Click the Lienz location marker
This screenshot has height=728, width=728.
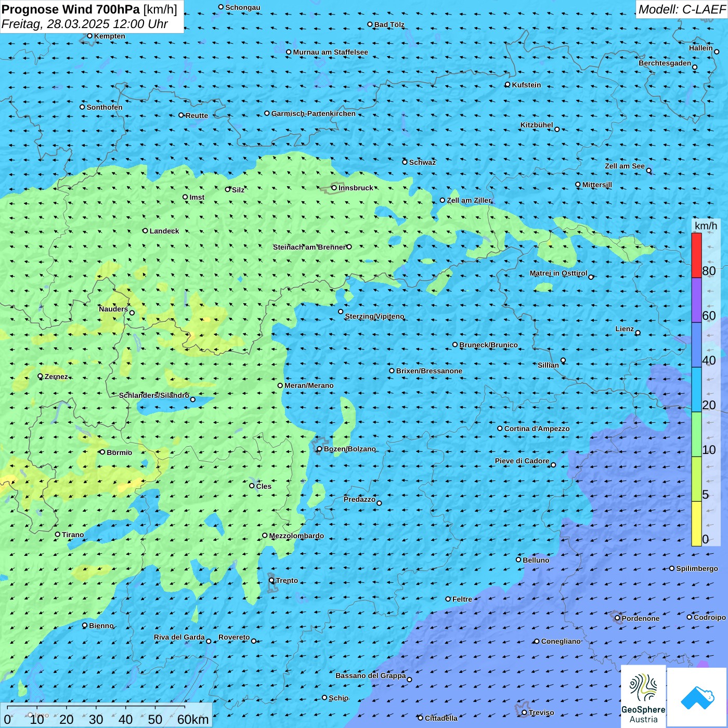coord(638,333)
